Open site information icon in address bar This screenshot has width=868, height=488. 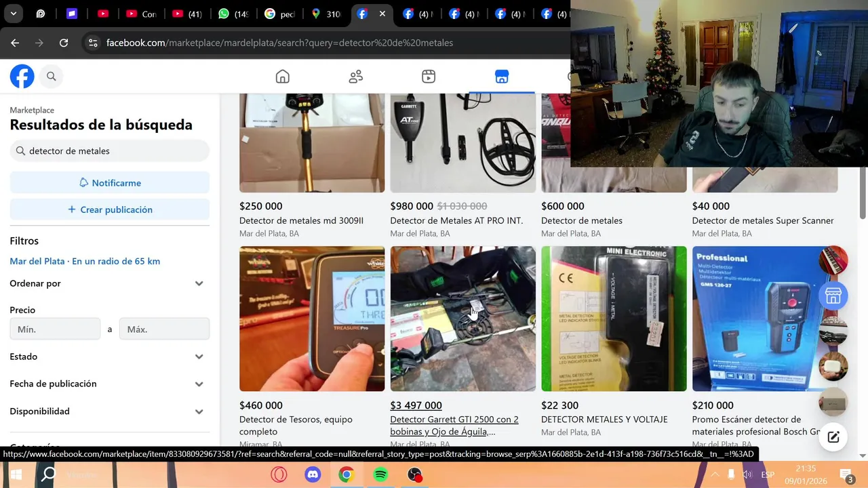[x=93, y=43]
